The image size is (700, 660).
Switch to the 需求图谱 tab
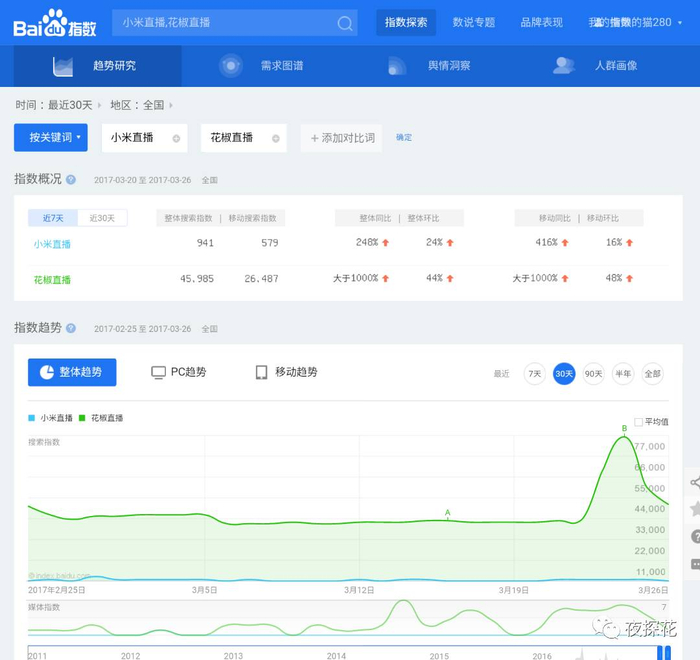click(x=265, y=66)
